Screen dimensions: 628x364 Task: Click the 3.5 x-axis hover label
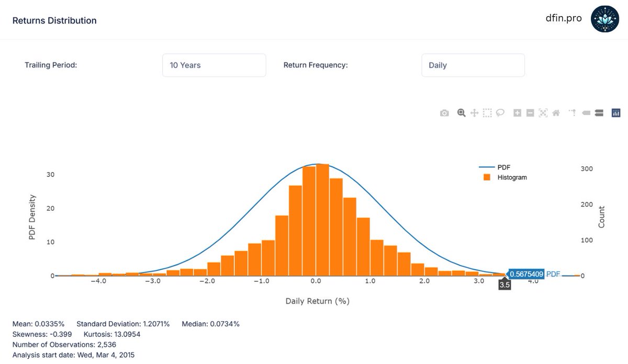tap(504, 286)
